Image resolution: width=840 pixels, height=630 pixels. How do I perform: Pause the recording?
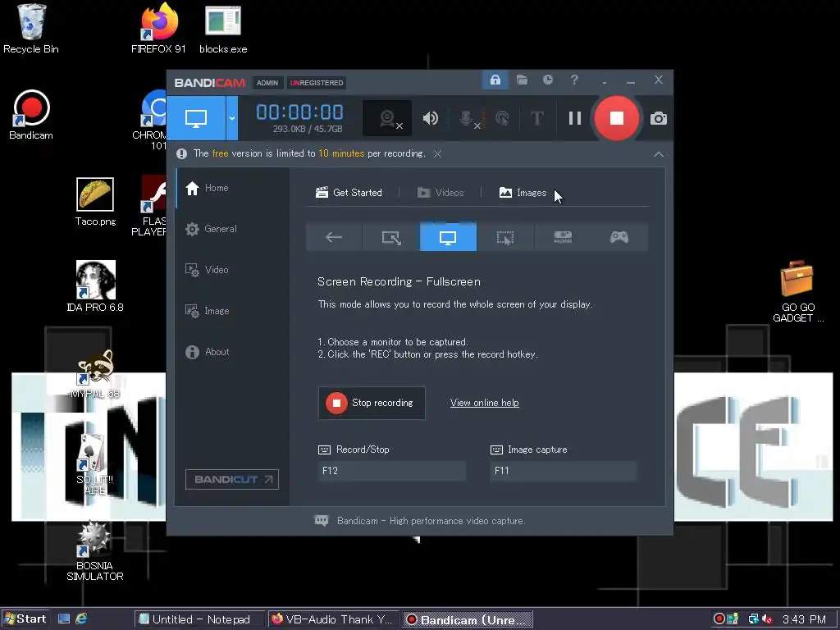575,118
